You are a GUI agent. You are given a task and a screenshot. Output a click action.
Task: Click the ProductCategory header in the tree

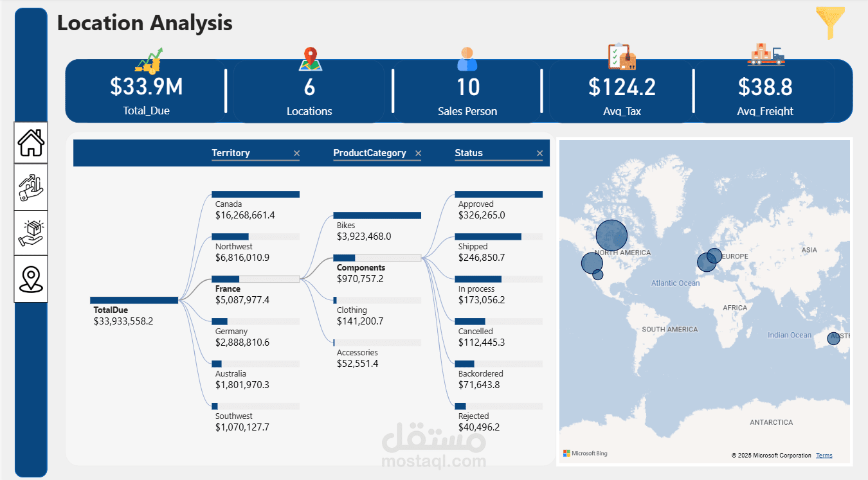click(369, 153)
